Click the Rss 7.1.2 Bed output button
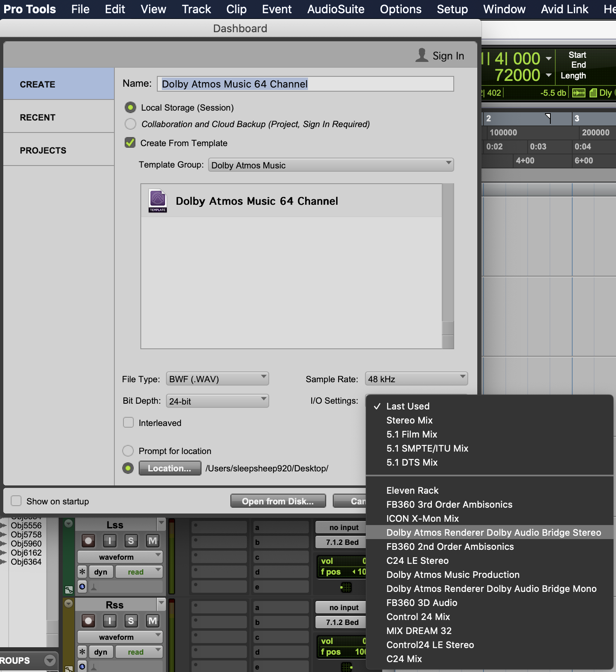The image size is (616, 672). coord(341,622)
